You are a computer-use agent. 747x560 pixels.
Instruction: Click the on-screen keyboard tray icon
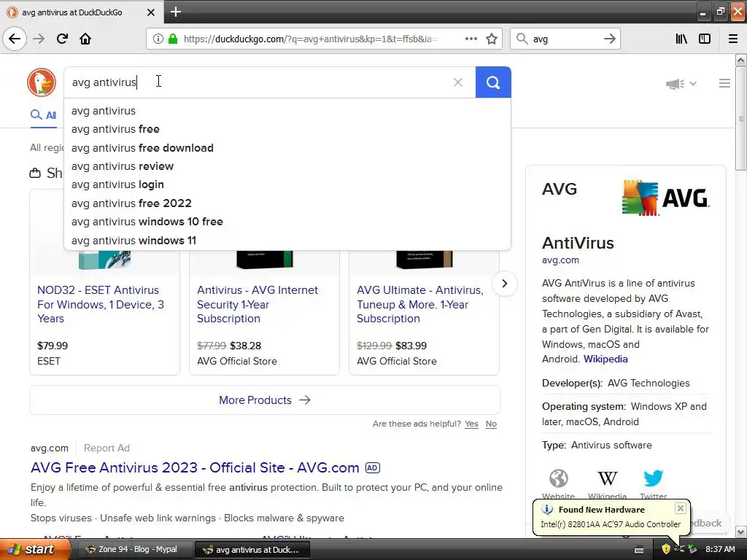tap(639, 550)
